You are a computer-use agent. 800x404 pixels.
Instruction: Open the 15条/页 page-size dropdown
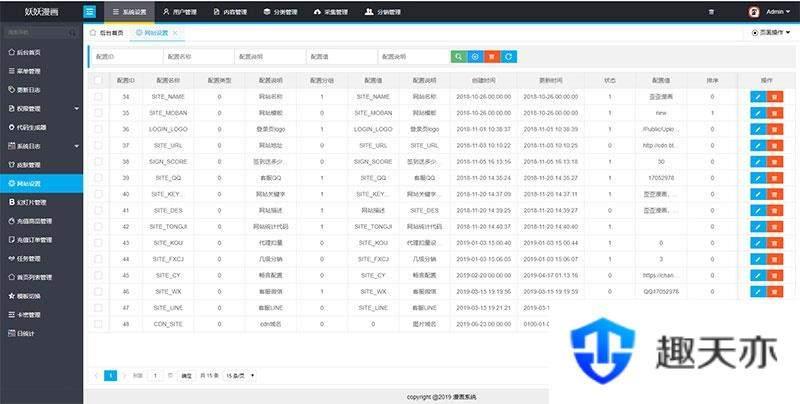(240, 376)
